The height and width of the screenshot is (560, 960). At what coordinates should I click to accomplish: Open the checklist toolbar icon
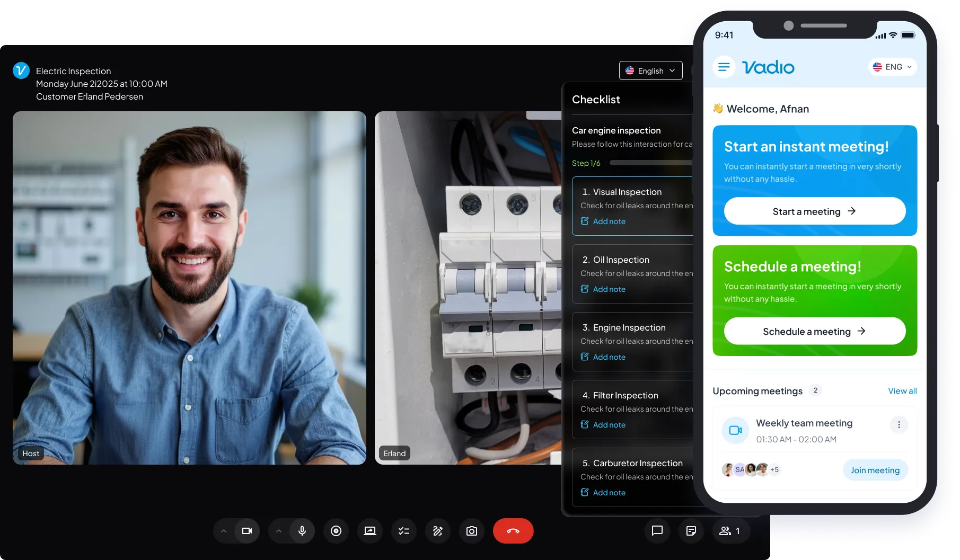[x=404, y=531]
